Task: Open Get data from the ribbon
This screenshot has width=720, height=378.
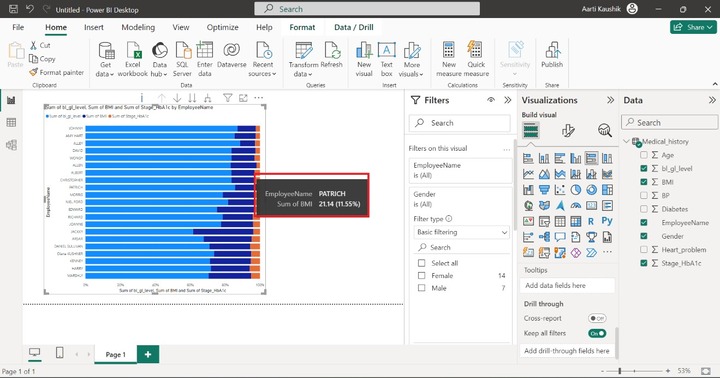Action: click(x=105, y=59)
